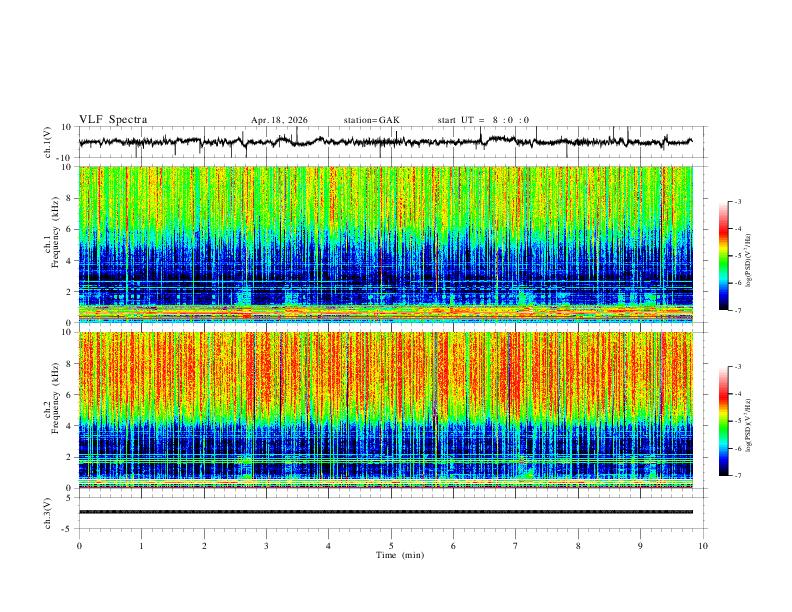Click time axis tick label "7"
This screenshot has height=612, width=792.
point(516,546)
